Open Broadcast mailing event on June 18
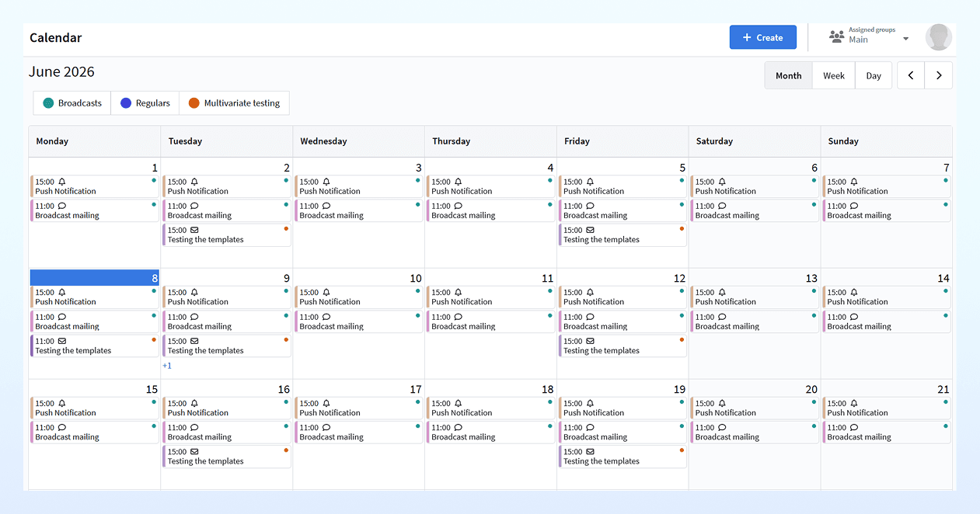The image size is (980, 514). coord(491,432)
